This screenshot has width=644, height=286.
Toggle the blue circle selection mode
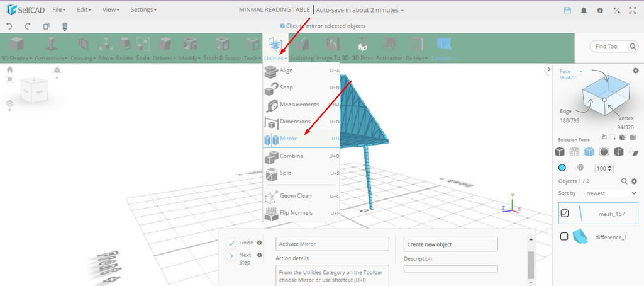tap(562, 168)
